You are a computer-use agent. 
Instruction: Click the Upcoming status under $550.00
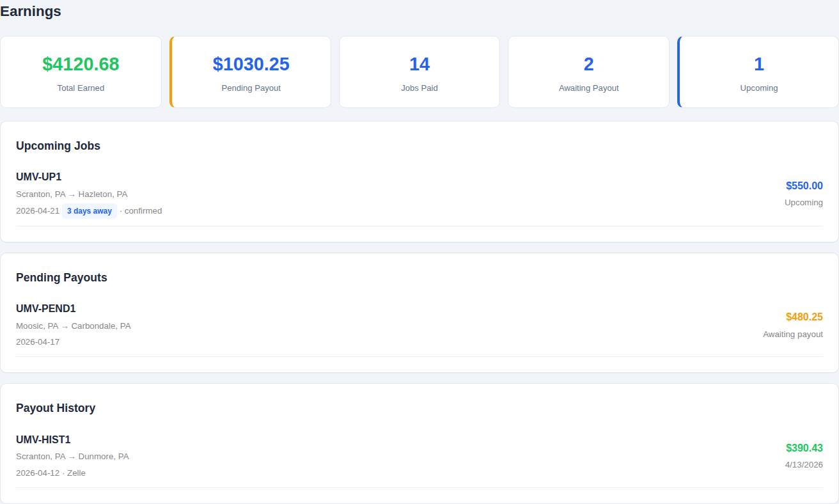(x=804, y=203)
